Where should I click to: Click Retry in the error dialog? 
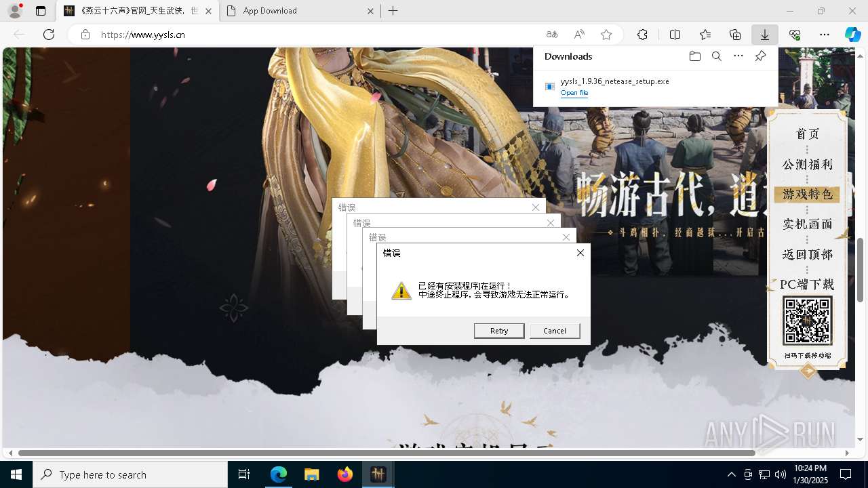[499, 331]
